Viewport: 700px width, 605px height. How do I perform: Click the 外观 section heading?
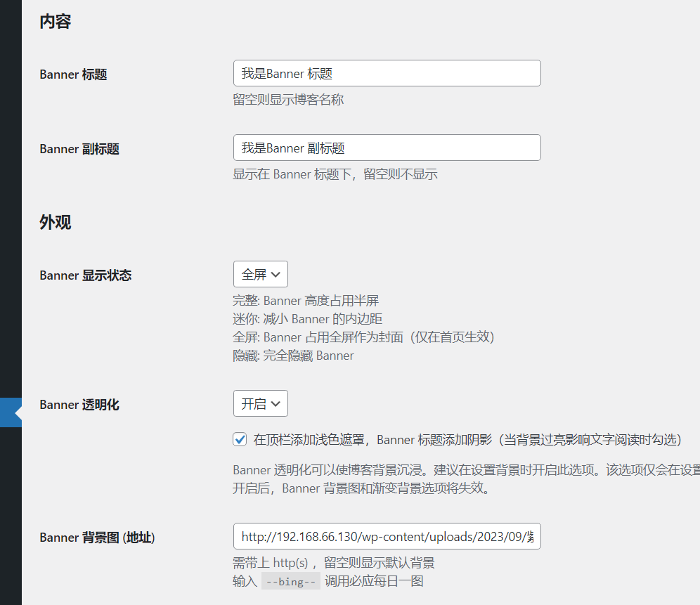tap(55, 223)
